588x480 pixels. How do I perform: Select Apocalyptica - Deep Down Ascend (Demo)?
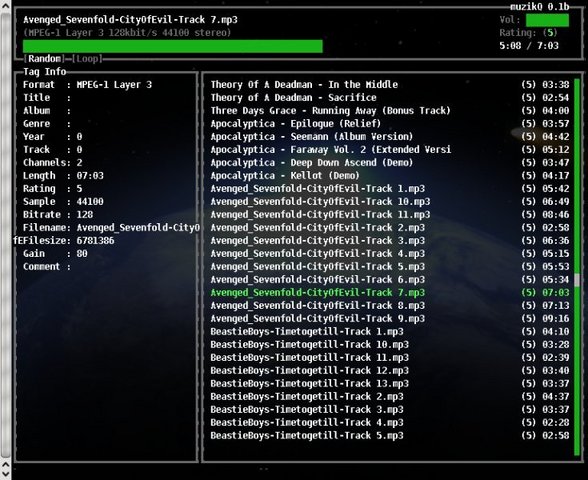pos(390,163)
